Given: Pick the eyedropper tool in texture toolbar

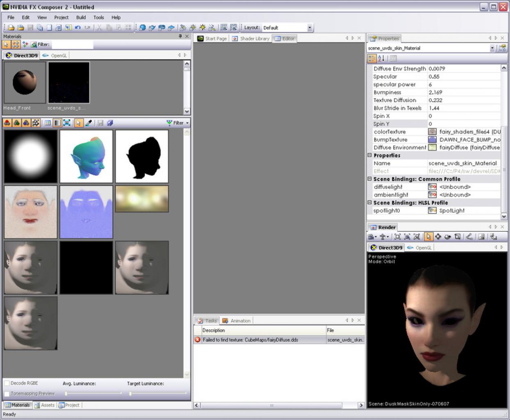Looking at the screenshot, I should click(88, 123).
